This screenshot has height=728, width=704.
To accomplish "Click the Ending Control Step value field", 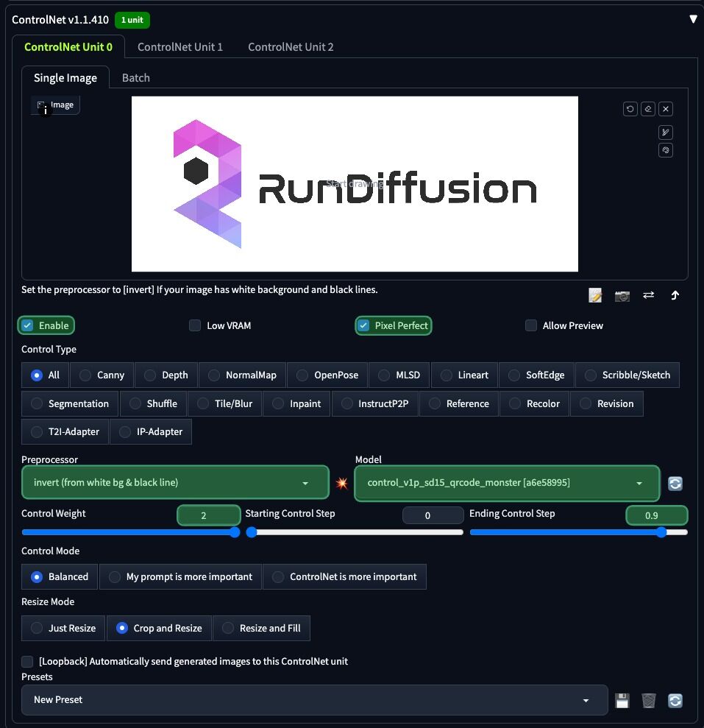I will click(x=657, y=515).
